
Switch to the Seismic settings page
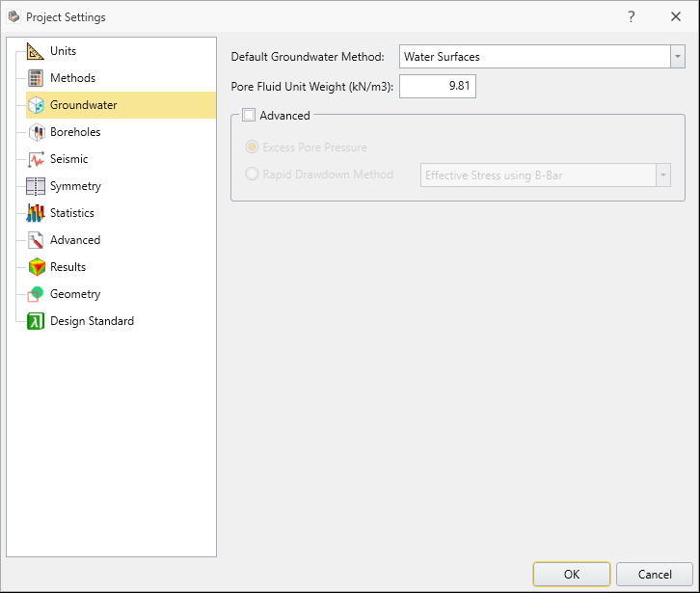68,159
